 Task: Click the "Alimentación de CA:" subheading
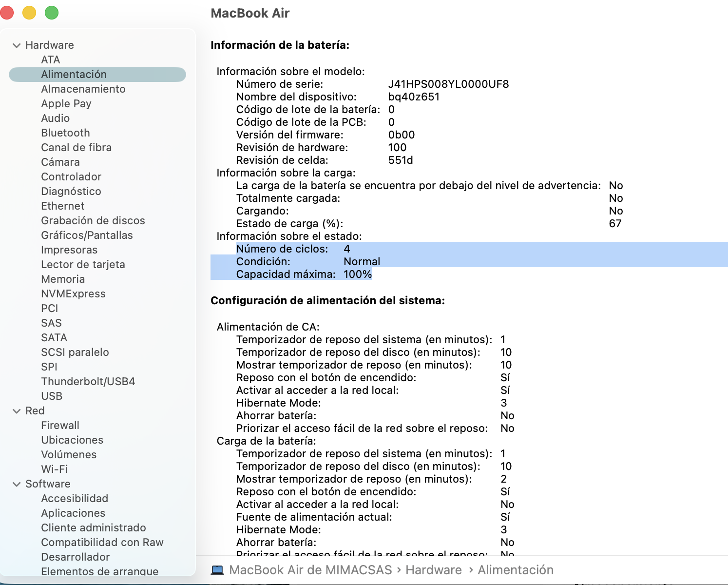tap(268, 327)
